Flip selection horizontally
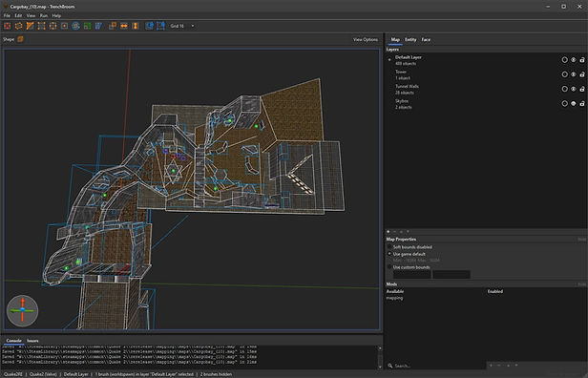 124,26
